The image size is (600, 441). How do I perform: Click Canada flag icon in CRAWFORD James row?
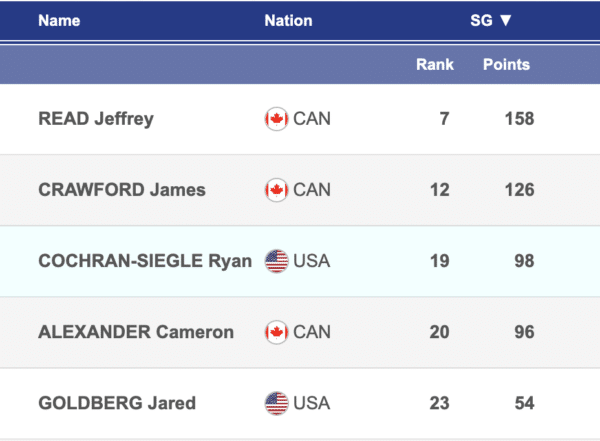276,190
